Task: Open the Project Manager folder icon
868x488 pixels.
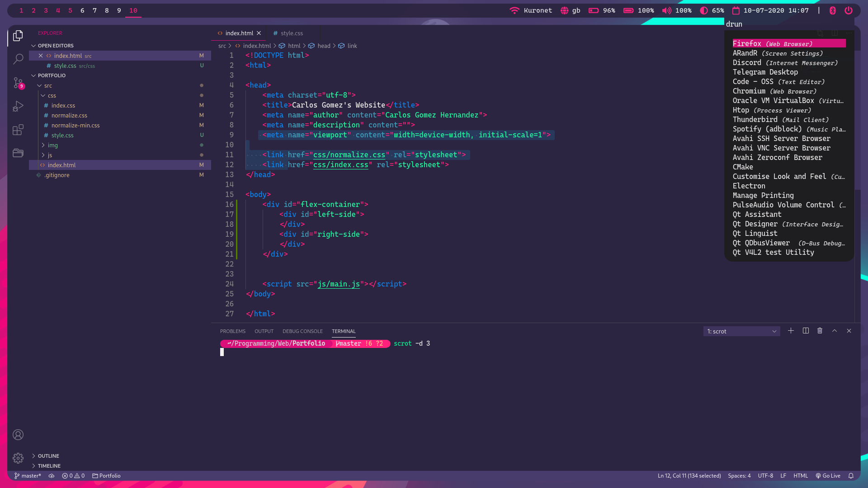Action: [18, 153]
